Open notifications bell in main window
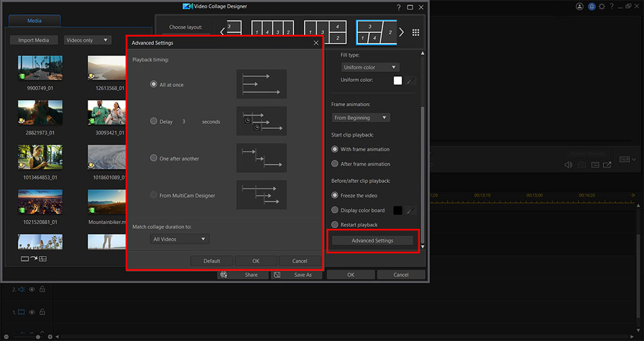This screenshot has height=341, width=644. 591,6
